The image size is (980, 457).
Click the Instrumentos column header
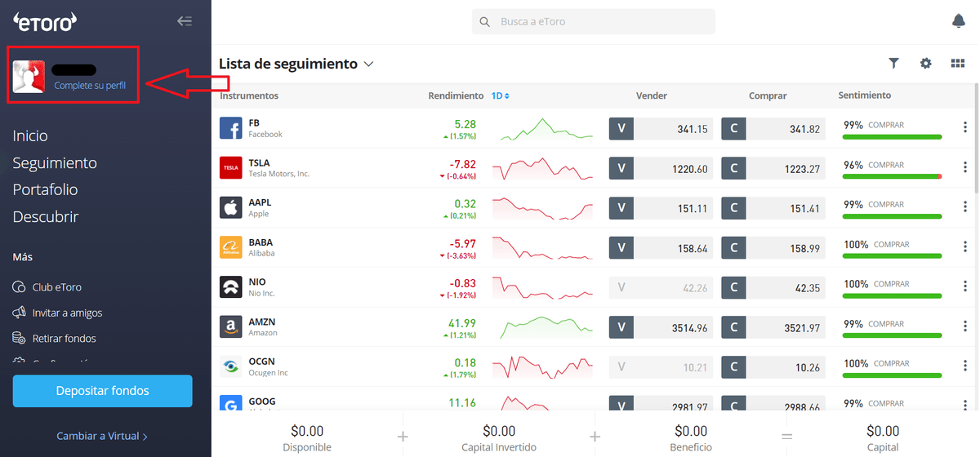tap(249, 95)
